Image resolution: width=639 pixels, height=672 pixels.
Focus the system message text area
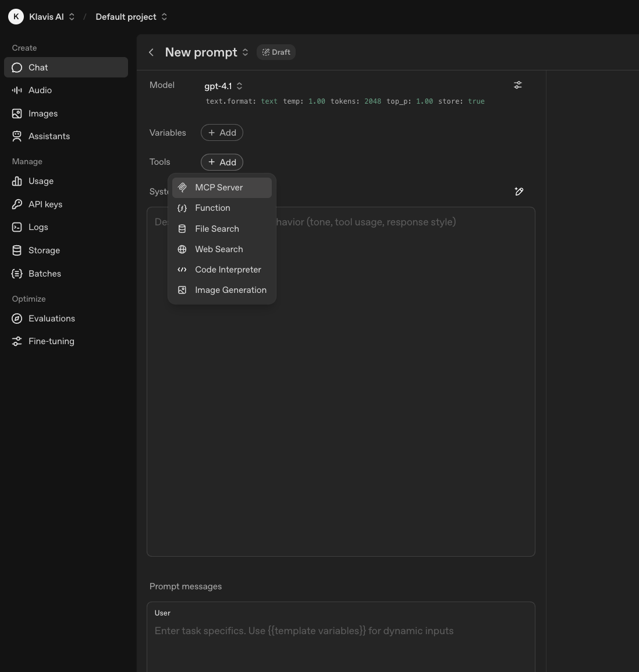pos(341,382)
